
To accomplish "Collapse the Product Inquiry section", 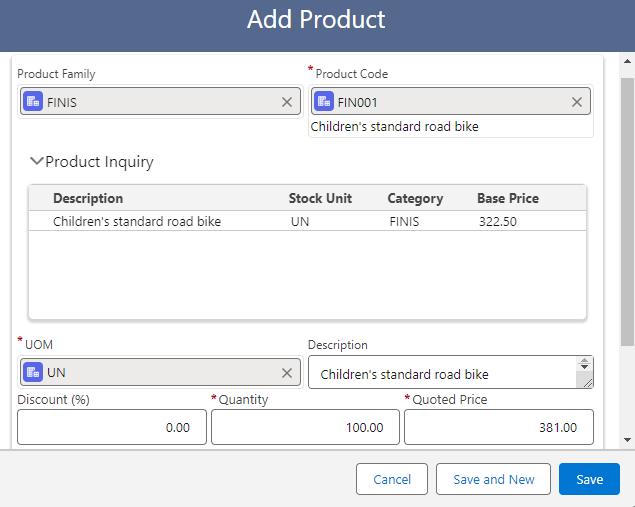I will pyautogui.click(x=37, y=161).
